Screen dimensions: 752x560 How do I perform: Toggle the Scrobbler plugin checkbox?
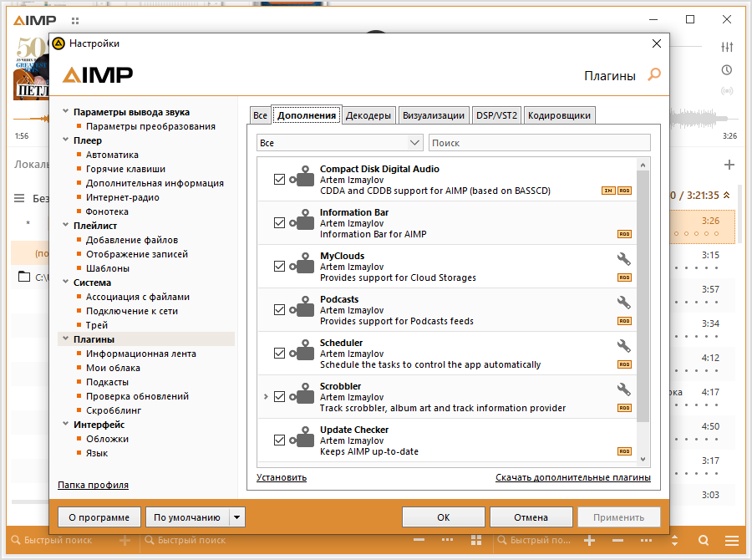point(279,396)
